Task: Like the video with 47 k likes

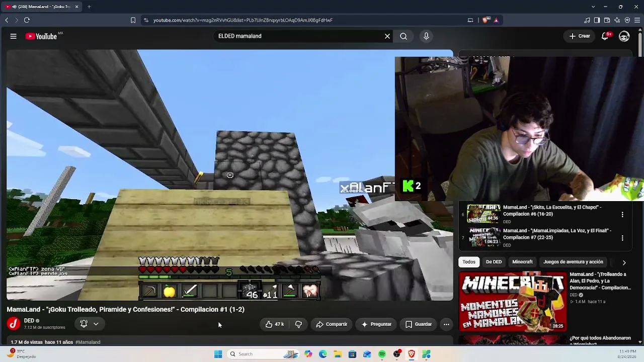Action: point(274,324)
